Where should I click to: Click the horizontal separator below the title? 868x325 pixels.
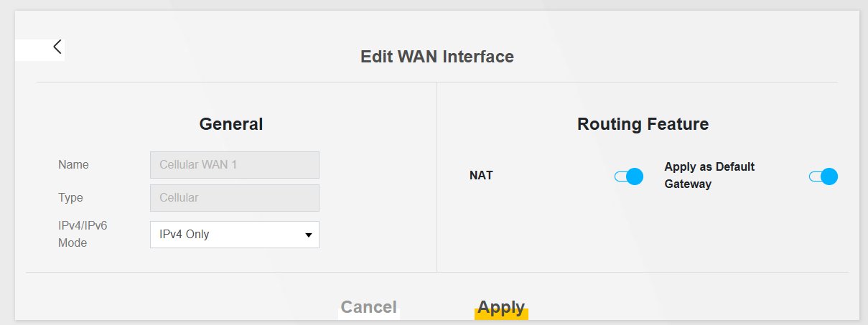(437, 82)
